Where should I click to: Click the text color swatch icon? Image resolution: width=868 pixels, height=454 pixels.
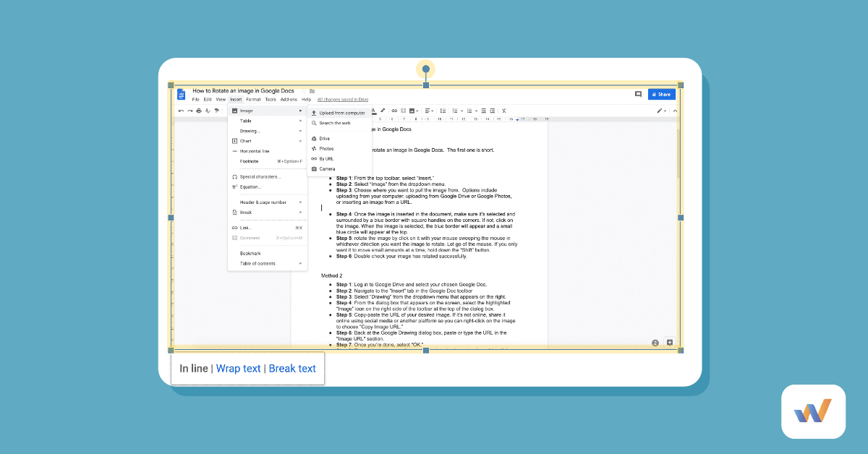[373, 110]
